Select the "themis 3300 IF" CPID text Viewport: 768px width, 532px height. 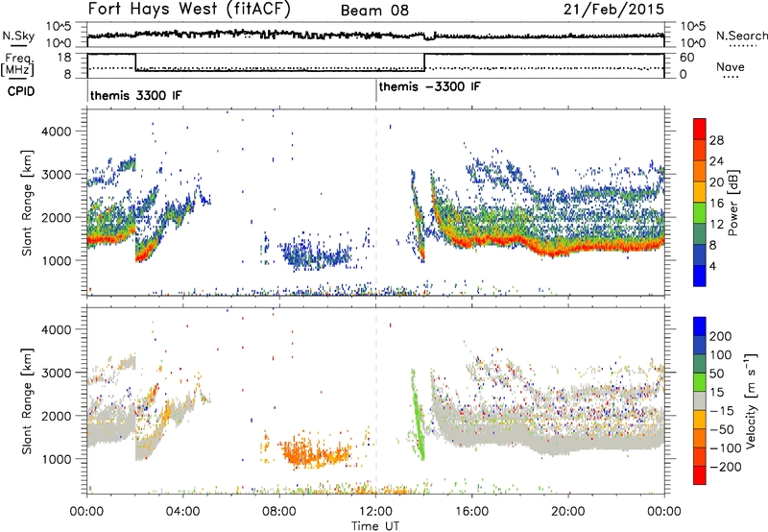point(135,95)
